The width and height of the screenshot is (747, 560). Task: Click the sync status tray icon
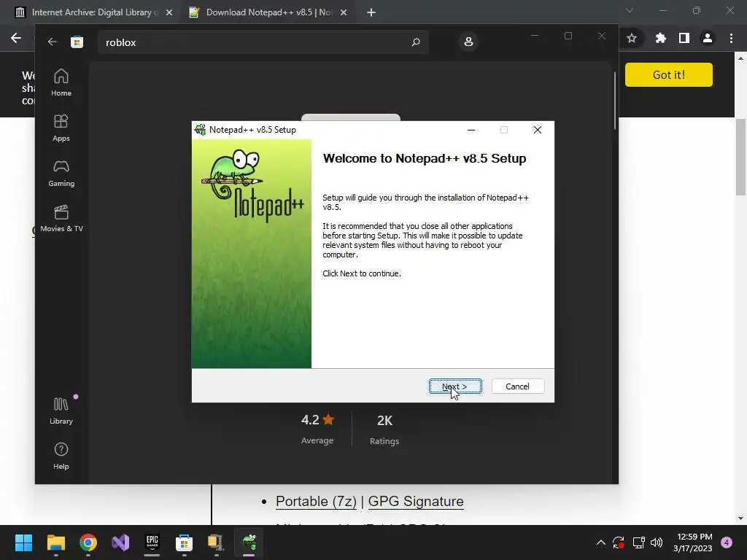[x=619, y=542]
